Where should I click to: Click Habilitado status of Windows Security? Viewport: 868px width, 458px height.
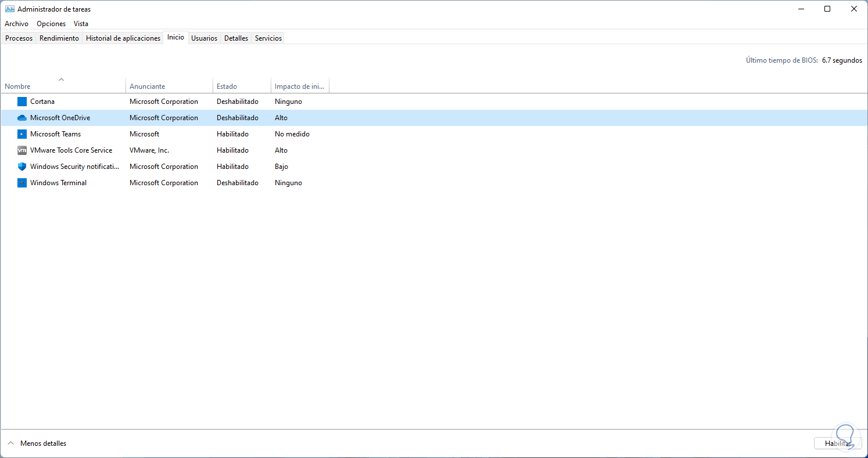[232, 167]
